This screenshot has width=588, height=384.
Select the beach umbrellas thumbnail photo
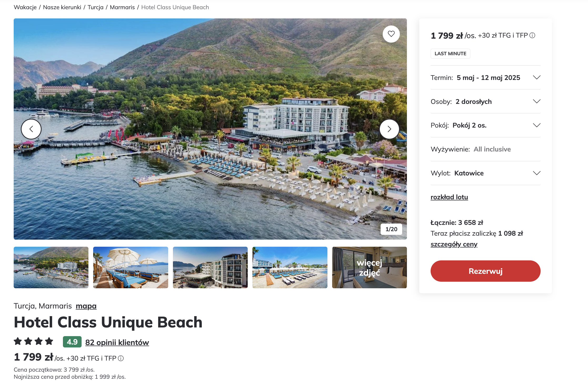[x=131, y=267]
